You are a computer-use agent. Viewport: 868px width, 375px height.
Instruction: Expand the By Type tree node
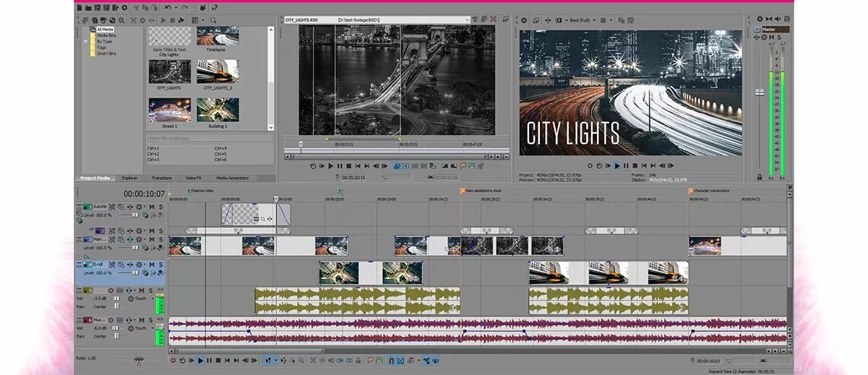pos(86,42)
